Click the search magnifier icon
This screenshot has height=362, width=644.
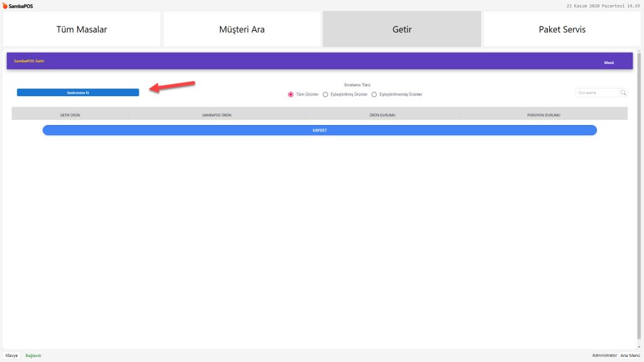[x=623, y=93]
